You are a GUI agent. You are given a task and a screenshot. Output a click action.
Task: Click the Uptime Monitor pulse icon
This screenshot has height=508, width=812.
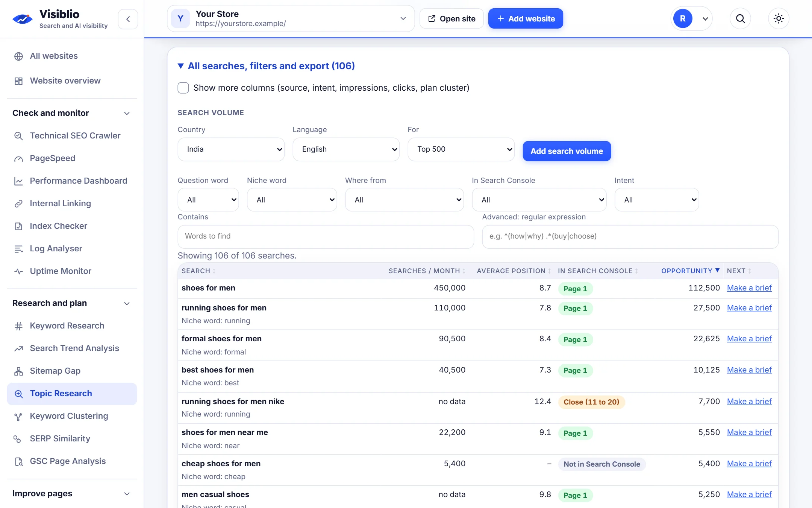18,271
